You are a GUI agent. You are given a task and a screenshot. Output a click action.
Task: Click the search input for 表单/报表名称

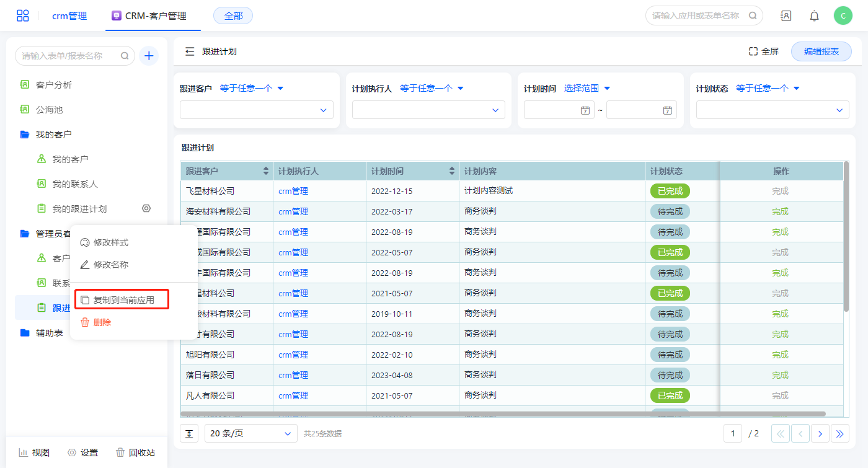point(68,56)
